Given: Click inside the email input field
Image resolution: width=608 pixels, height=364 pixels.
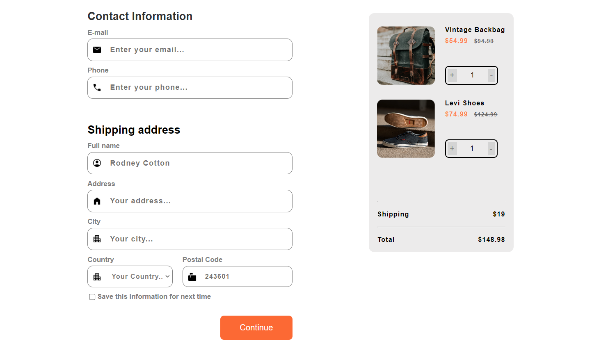Looking at the screenshot, I should pos(197,50).
